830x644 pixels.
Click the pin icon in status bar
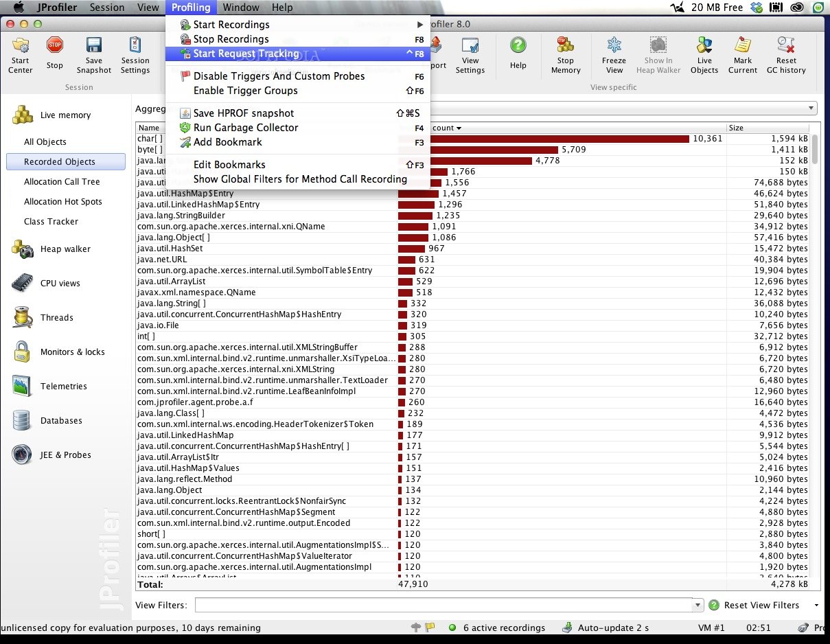[416, 628]
